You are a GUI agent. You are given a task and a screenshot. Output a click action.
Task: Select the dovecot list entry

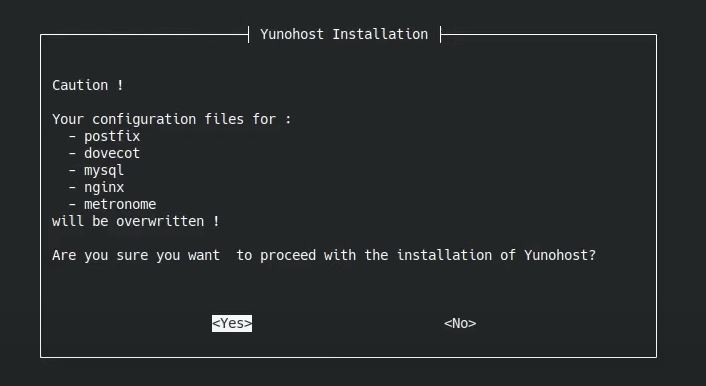[x=112, y=153]
